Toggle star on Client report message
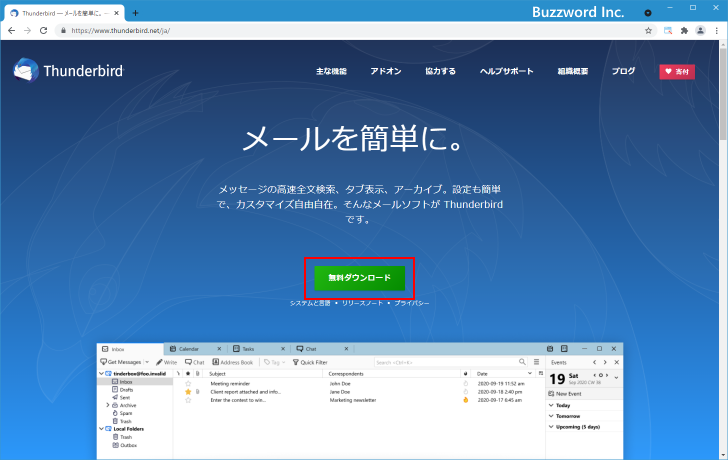This screenshot has width=728, height=460. (188, 392)
